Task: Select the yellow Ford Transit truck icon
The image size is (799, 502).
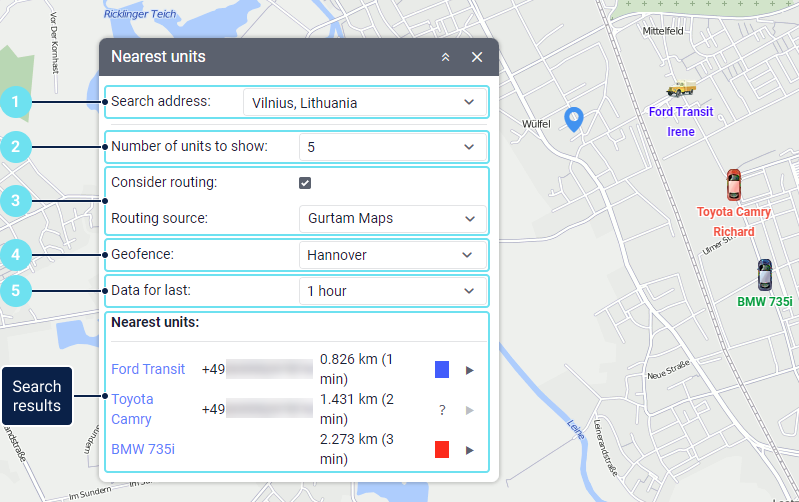Action: pyautogui.click(x=681, y=90)
